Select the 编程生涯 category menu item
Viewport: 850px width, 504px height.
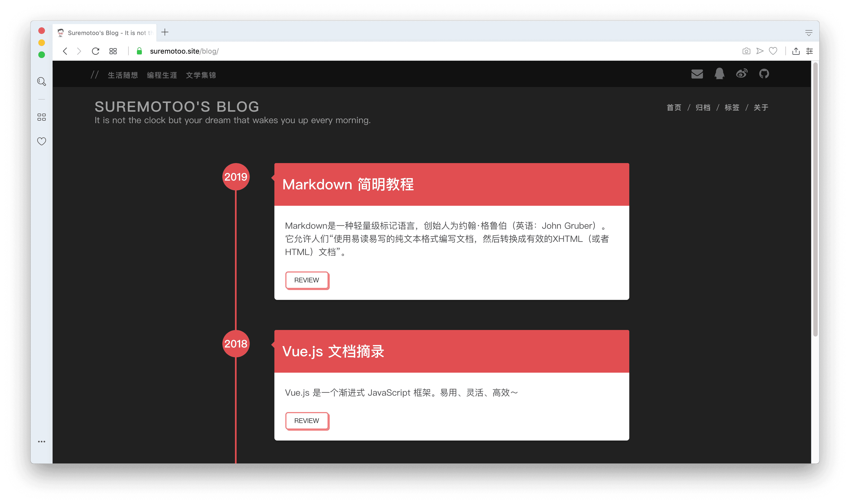[162, 75]
